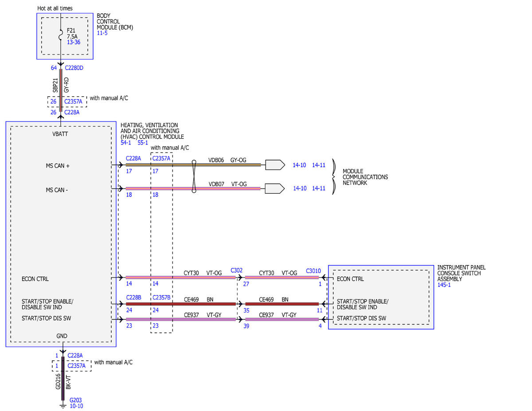Click pin 39 on the CE937 wire
Image resolution: width=532 pixels, height=411 pixels.
coord(246,326)
